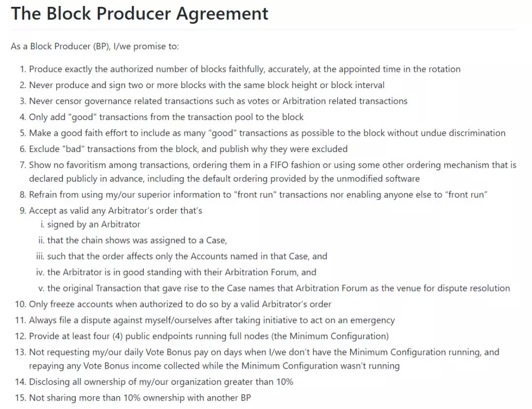Click sub-item ii about chain assigned to a Case

click(136, 240)
